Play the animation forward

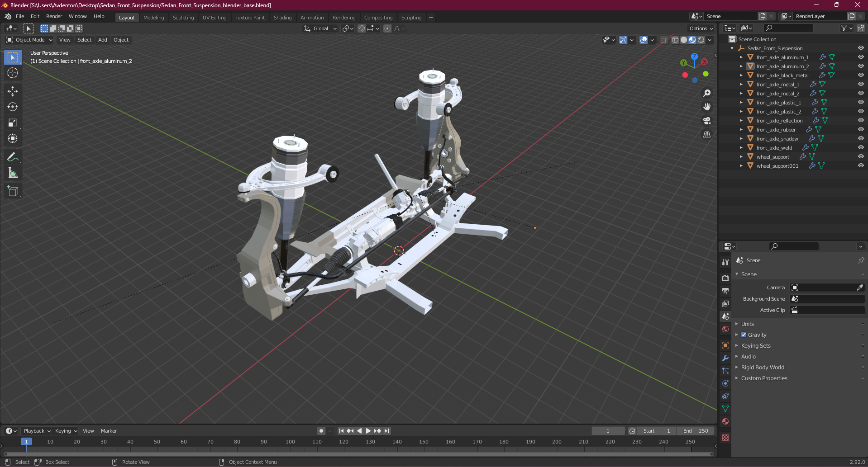click(368, 431)
